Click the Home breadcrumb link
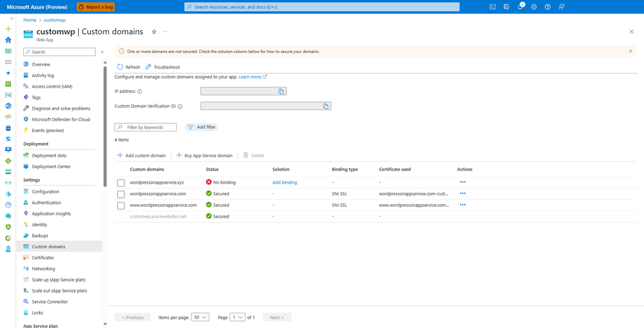The width and height of the screenshot is (644, 328). [x=30, y=20]
